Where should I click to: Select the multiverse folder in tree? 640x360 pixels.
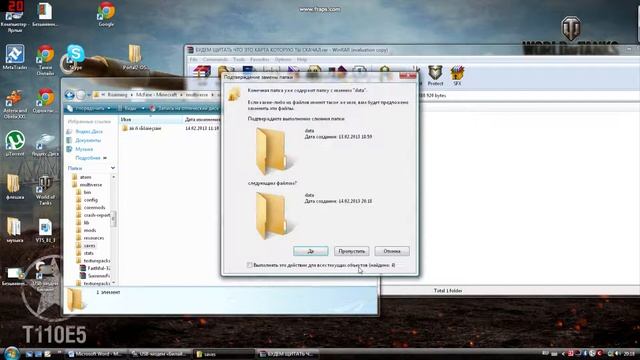91,184
